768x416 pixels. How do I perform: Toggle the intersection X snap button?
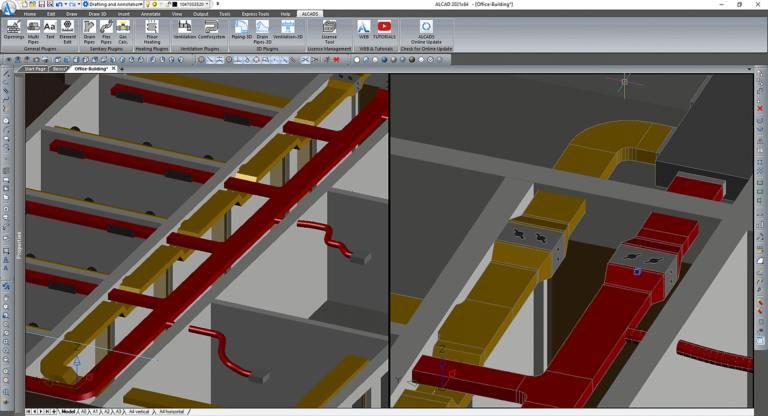[x=305, y=60]
